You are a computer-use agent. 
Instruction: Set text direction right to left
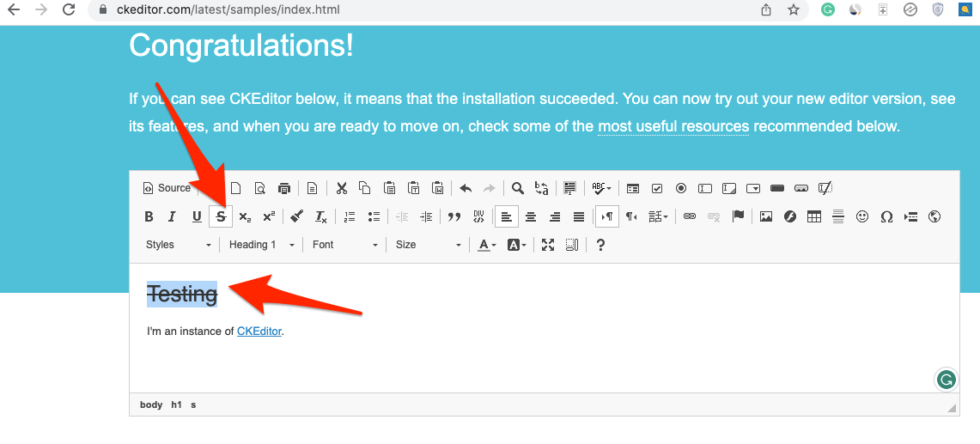(x=631, y=217)
